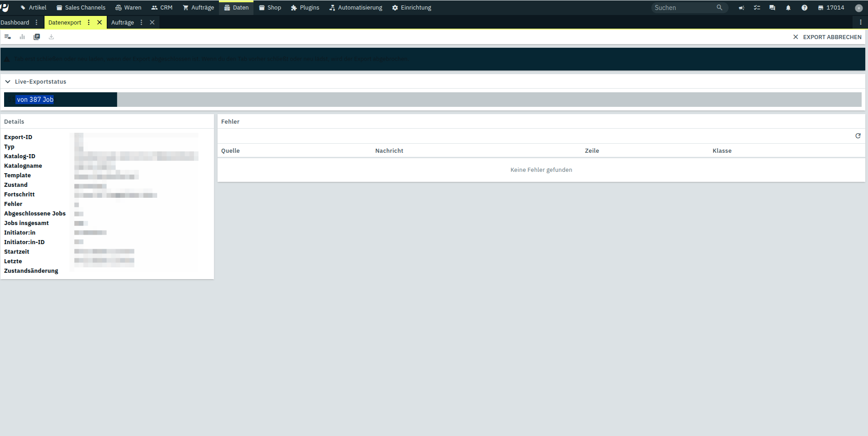Open help question mark icon
This screenshot has width=868, height=436.
[x=804, y=8]
